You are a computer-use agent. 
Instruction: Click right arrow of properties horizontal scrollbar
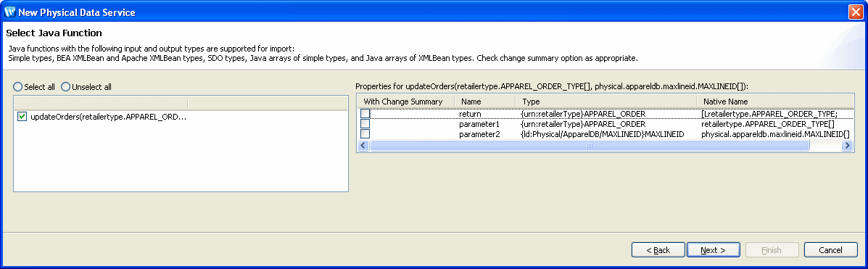(x=847, y=146)
